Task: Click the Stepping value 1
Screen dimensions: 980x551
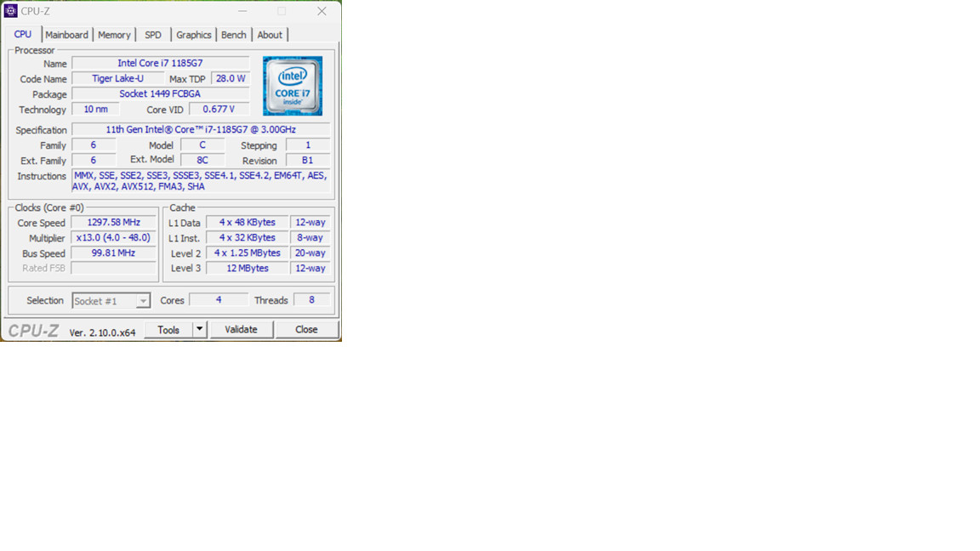Action: coord(308,145)
